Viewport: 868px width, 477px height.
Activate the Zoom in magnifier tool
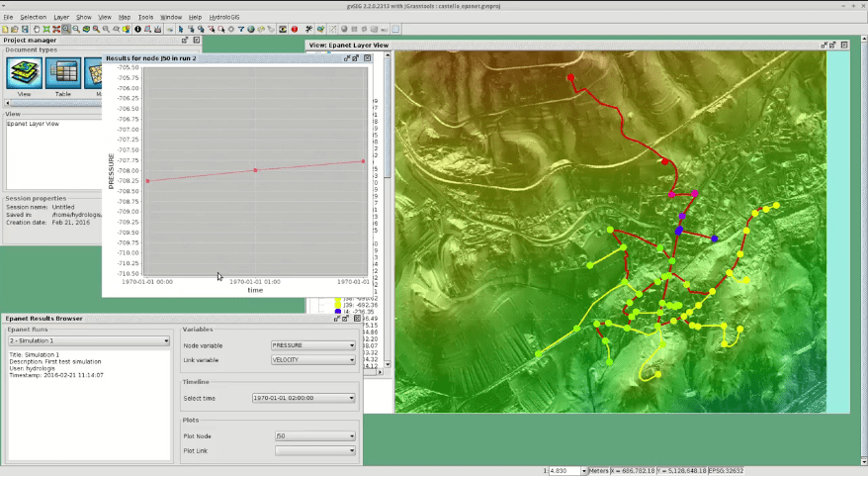click(65, 29)
